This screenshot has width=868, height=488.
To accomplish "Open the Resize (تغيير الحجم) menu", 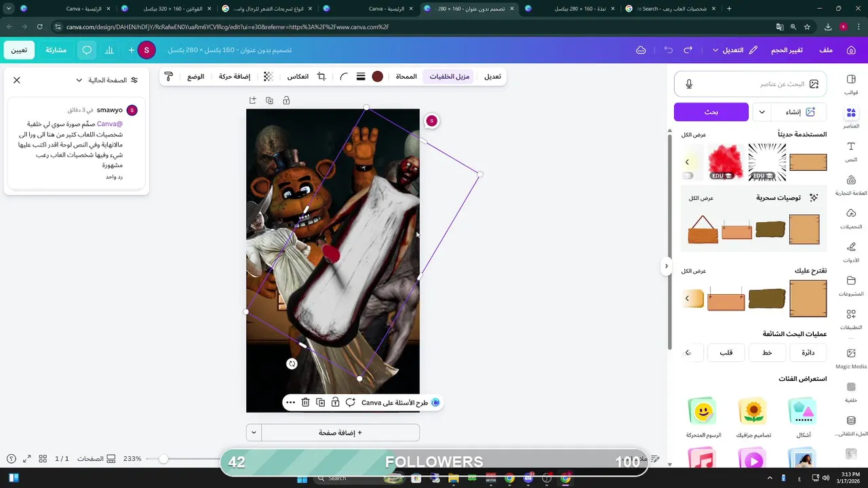I will (788, 50).
